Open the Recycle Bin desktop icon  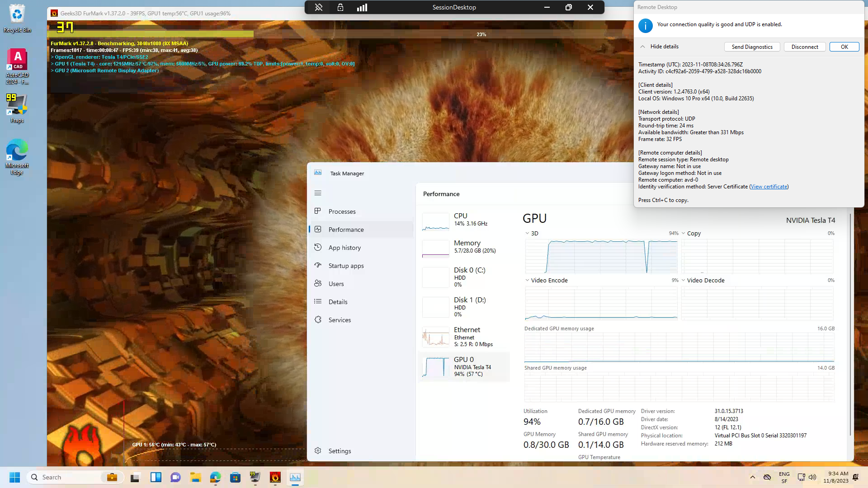pos(17,19)
